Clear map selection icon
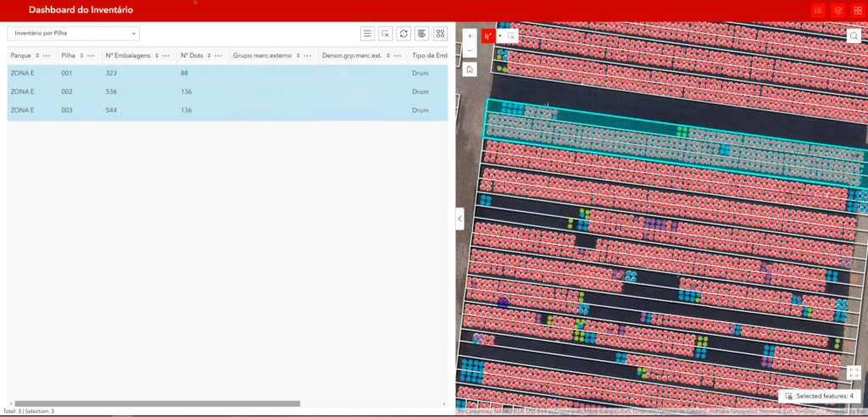 pyautogui.click(x=511, y=36)
